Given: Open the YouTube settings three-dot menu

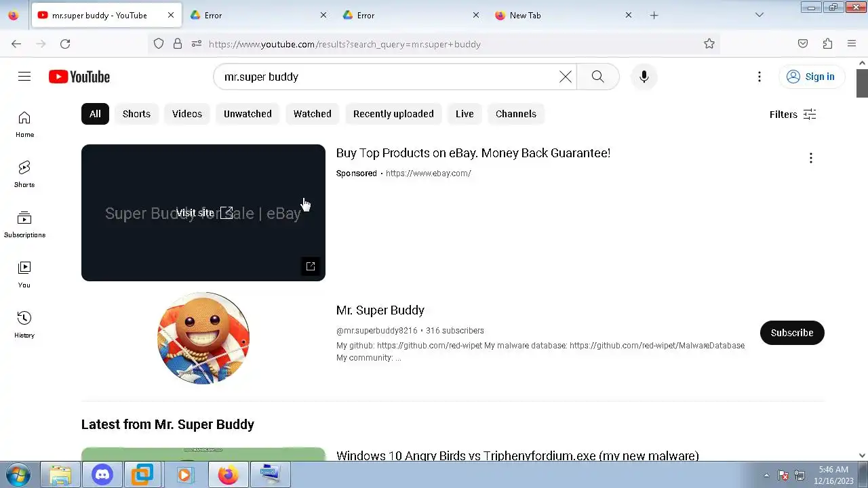Looking at the screenshot, I should pos(759,77).
